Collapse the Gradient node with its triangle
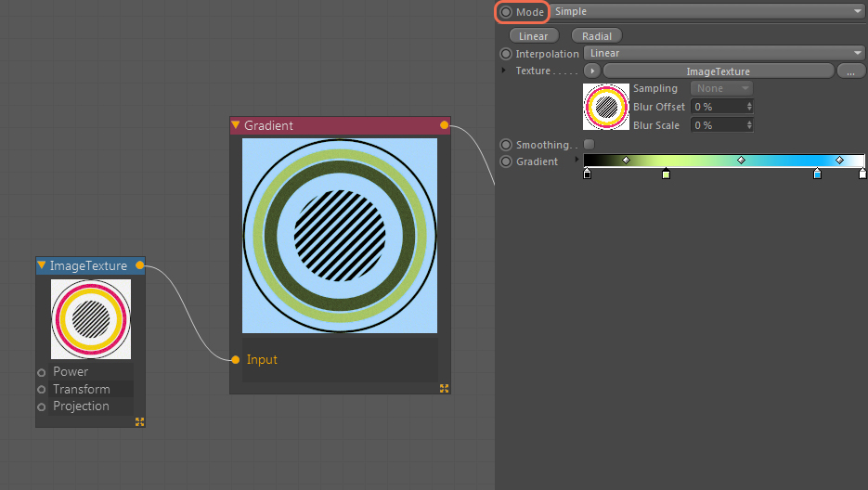Screen dimensions: 868x490 (236, 124)
